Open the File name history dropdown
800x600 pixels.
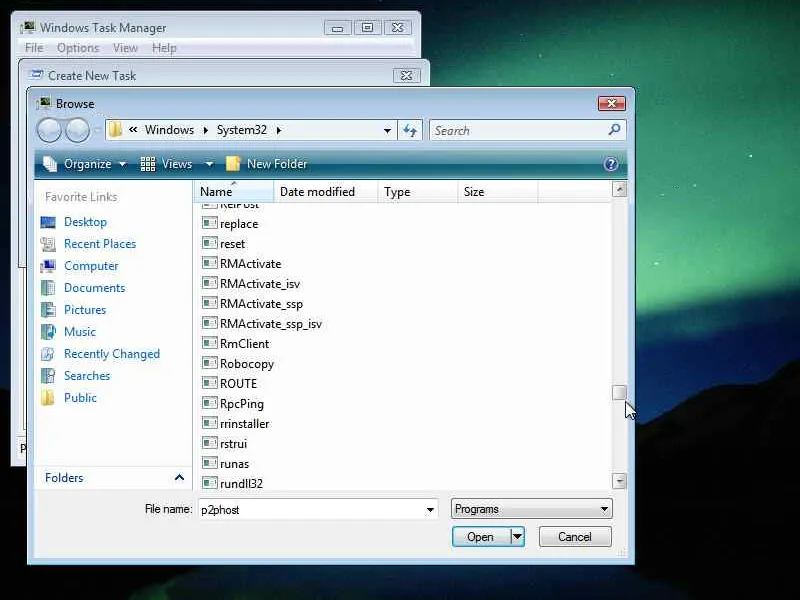(x=430, y=510)
